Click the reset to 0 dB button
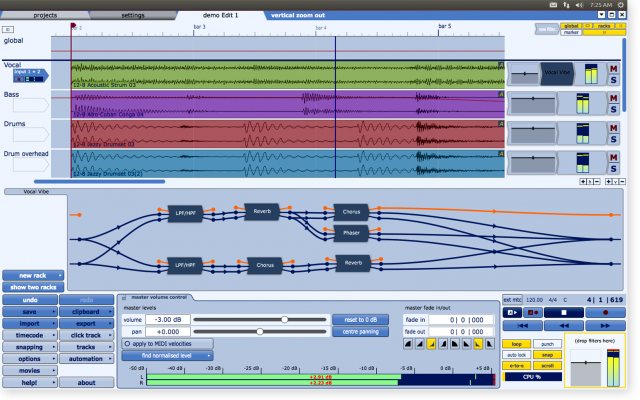The image size is (640, 400). [x=355, y=319]
